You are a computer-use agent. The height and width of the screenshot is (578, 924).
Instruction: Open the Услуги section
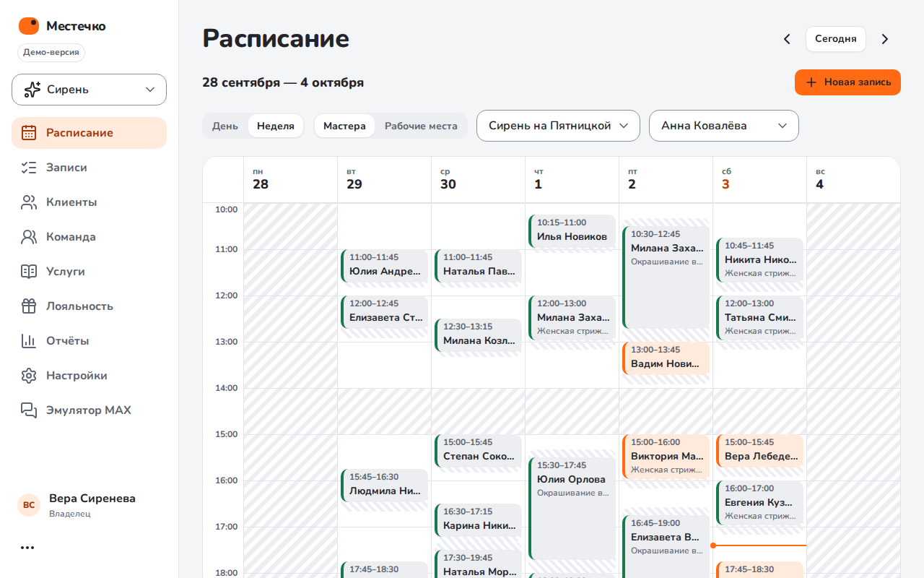coord(89,272)
